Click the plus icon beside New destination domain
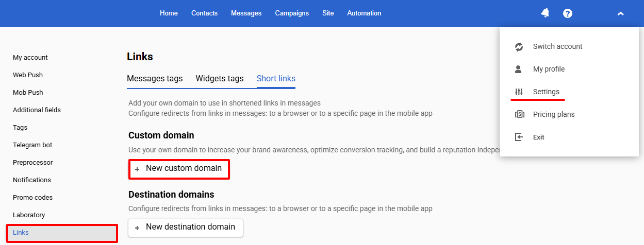 [137, 227]
